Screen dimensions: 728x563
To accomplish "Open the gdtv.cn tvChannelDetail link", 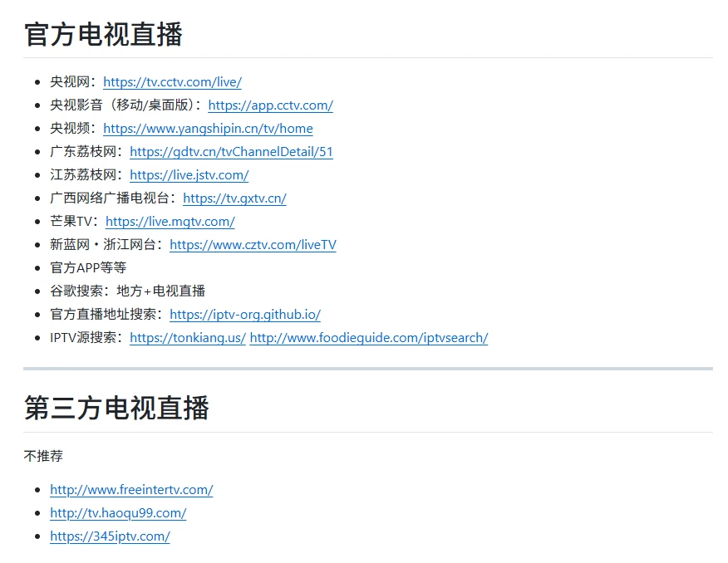I will (231, 152).
